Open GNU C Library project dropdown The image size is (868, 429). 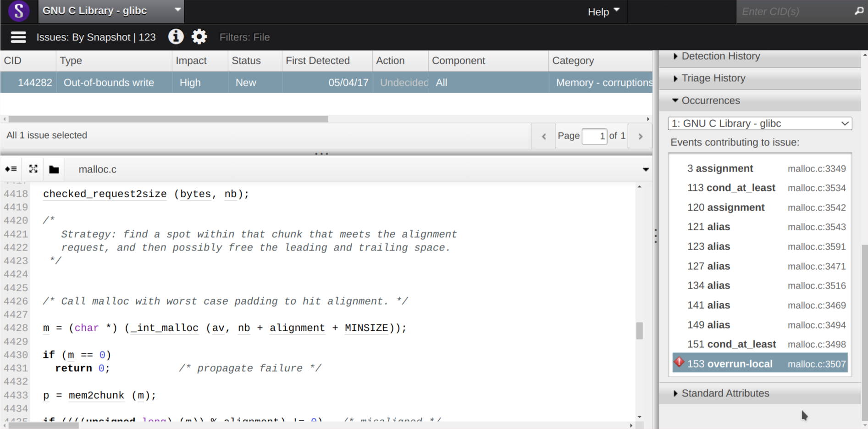pos(111,11)
